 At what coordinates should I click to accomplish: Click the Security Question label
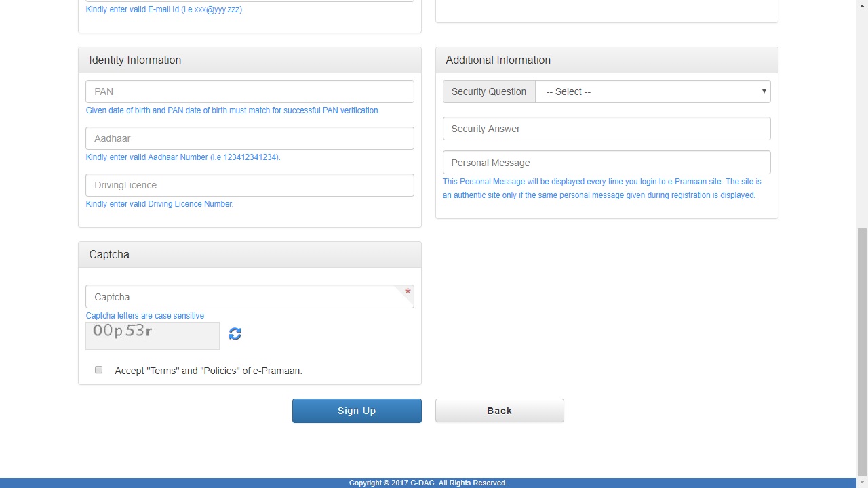[489, 91]
